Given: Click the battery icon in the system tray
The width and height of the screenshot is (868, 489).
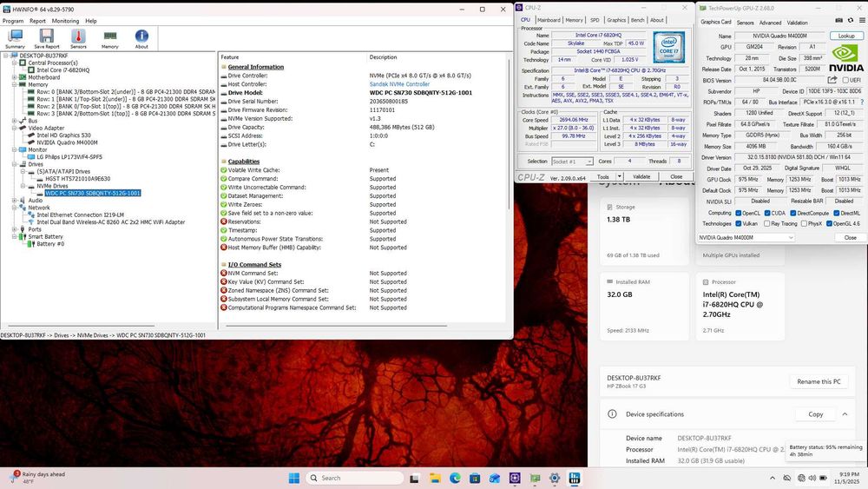Looking at the screenshot, I should pos(823,478).
